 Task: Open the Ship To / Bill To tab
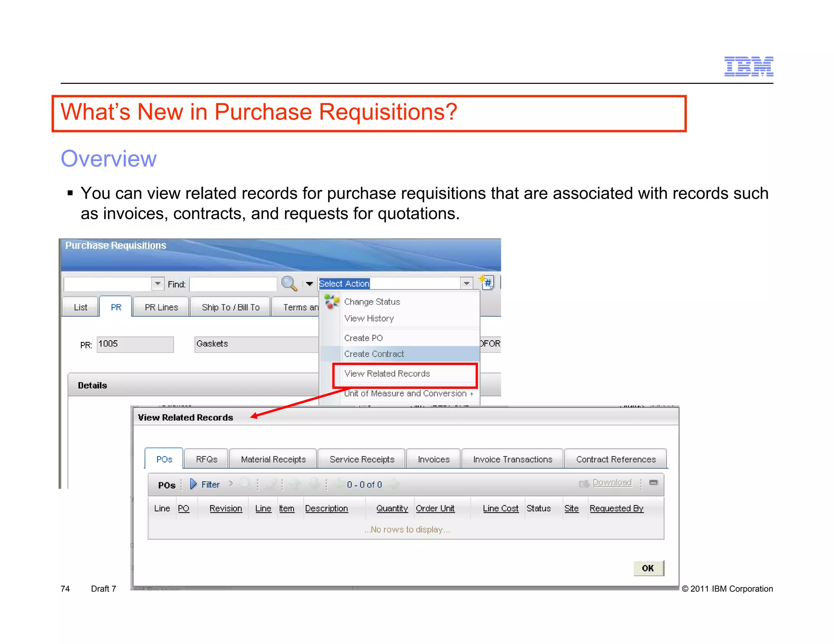tap(230, 307)
